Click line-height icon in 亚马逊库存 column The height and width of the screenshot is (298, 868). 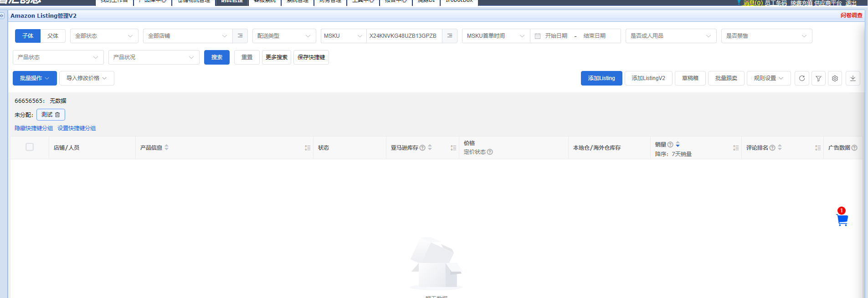tap(453, 148)
